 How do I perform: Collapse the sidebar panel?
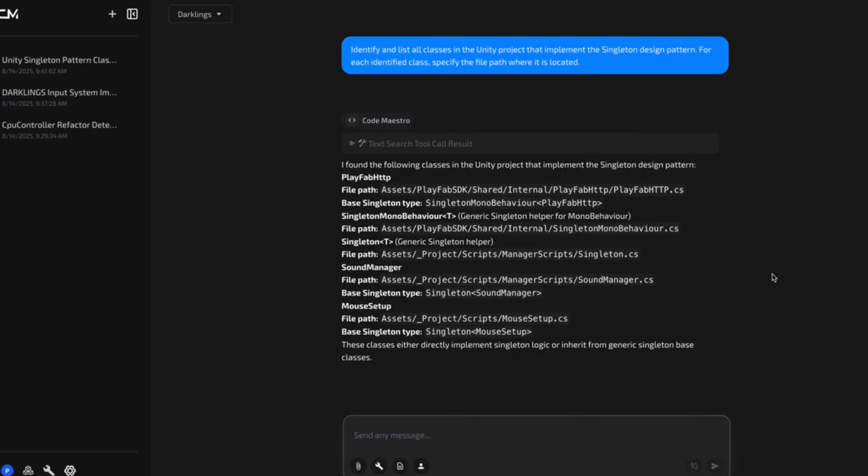tap(132, 14)
